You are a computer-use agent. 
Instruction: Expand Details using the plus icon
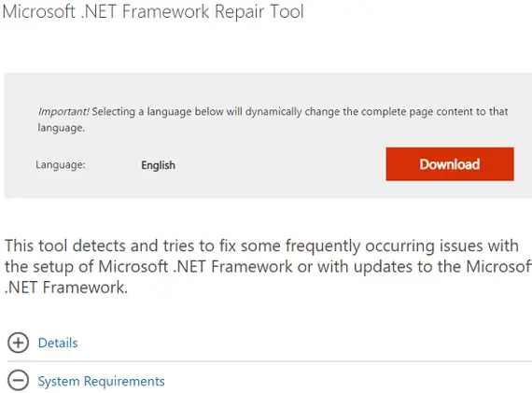(x=18, y=343)
